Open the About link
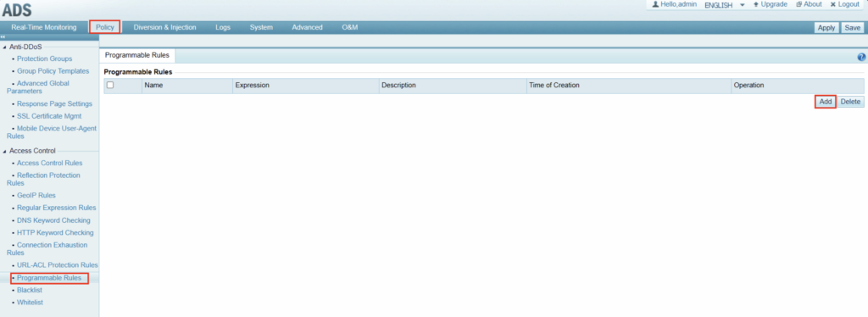 point(809,4)
